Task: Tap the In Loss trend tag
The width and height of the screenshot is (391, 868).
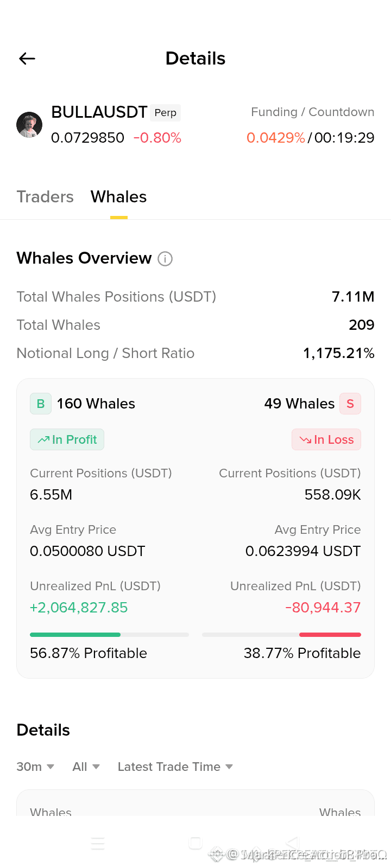Action: [326, 439]
